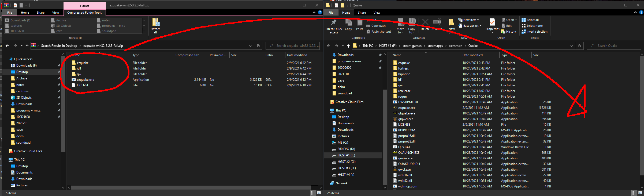
Task: Open the Share tab in the zip window
Action: click(40, 13)
